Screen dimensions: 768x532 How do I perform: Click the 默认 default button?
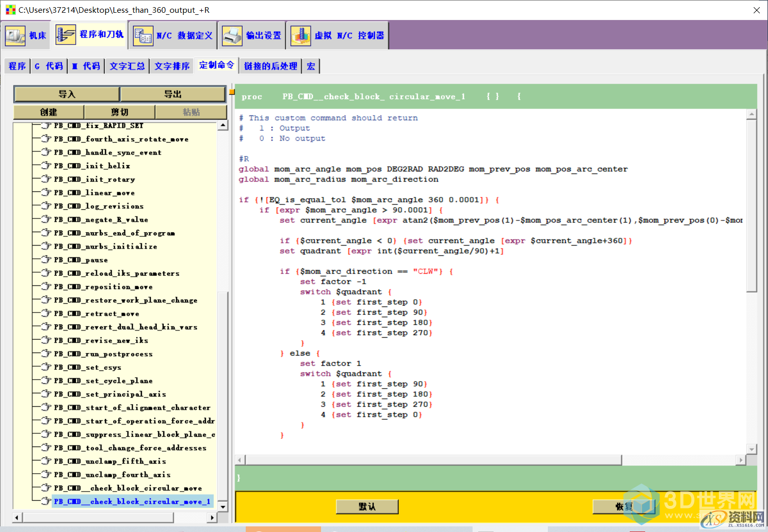(367, 506)
